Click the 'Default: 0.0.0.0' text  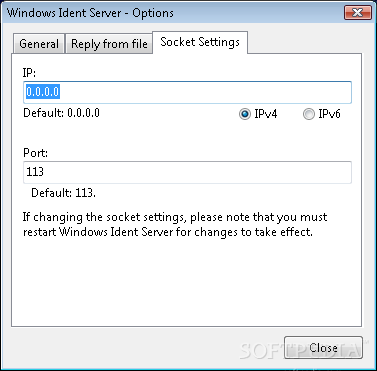pos(61,113)
